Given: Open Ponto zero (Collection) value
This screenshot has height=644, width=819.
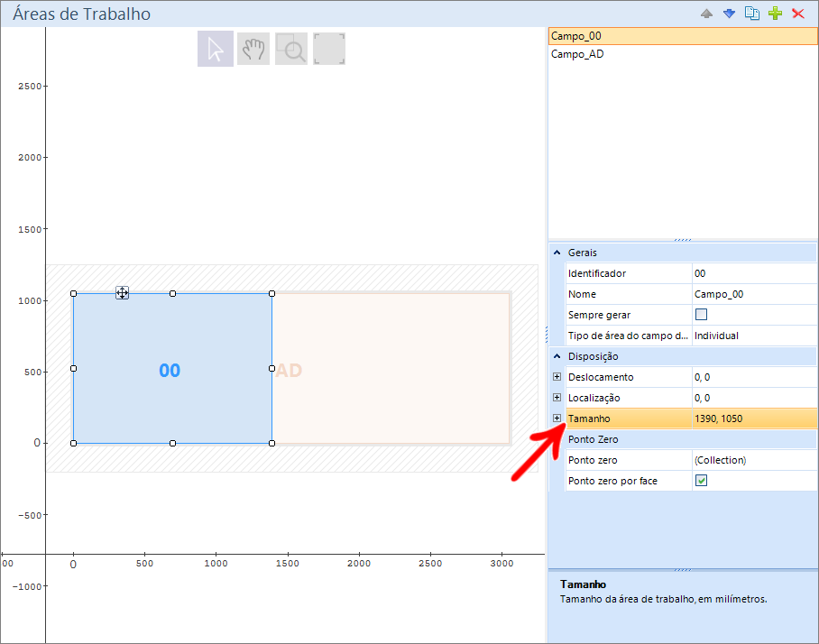Looking at the screenshot, I should (x=754, y=460).
